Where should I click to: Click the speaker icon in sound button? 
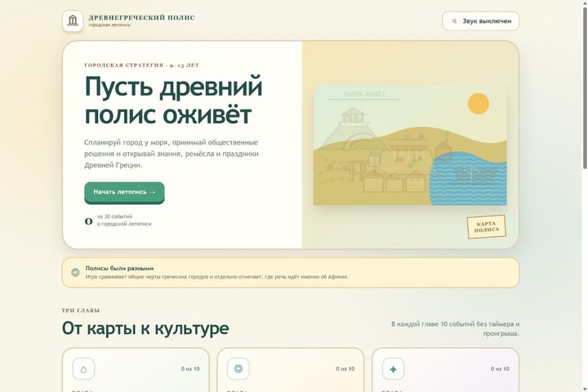[455, 21]
